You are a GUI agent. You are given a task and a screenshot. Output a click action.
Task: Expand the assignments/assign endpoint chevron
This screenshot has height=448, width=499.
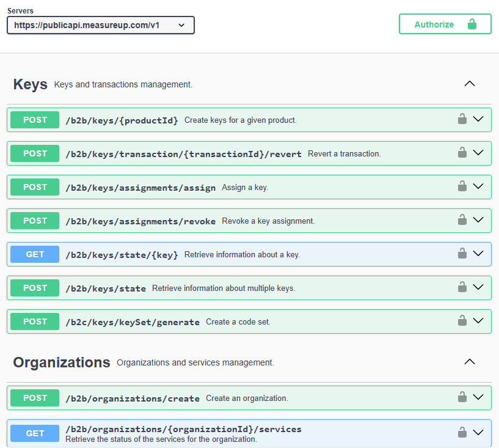(x=478, y=186)
